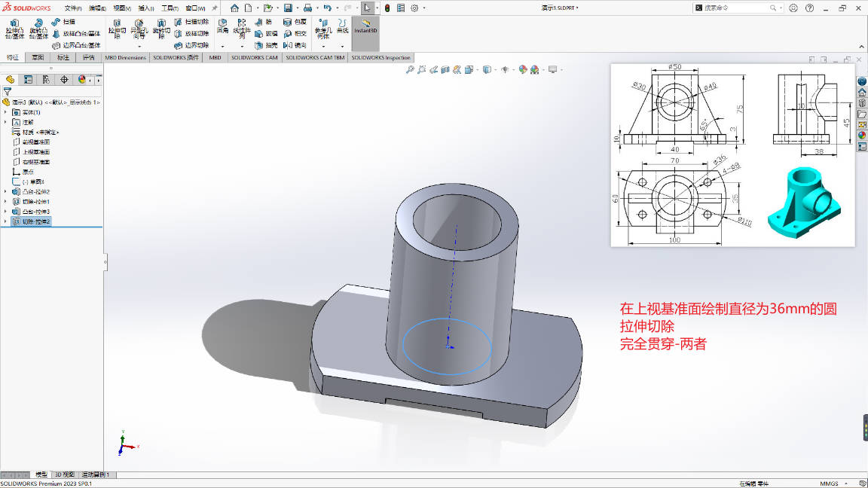Open the Fillet (圆角) dropdown arrow
The image size is (868, 488).
[x=222, y=46]
